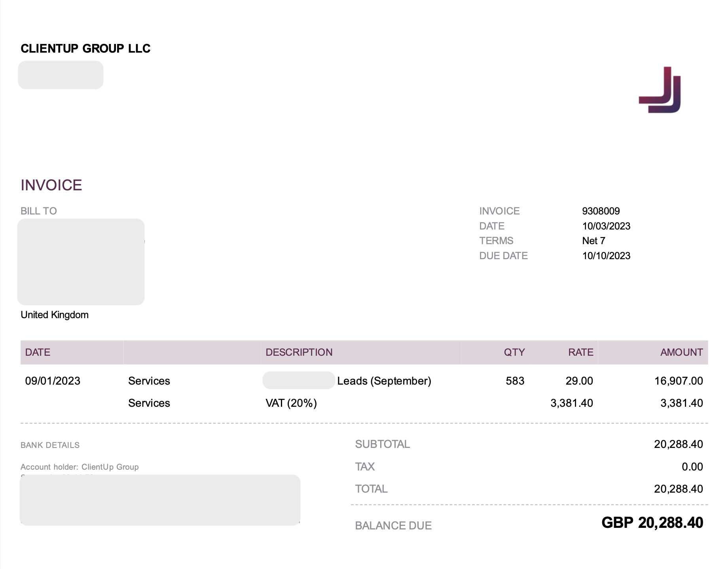Click the purple company logo
The height and width of the screenshot is (569, 728).
click(660, 90)
